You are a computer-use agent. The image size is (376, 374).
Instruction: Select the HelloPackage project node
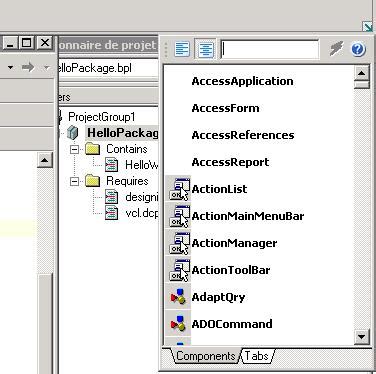pos(122,133)
